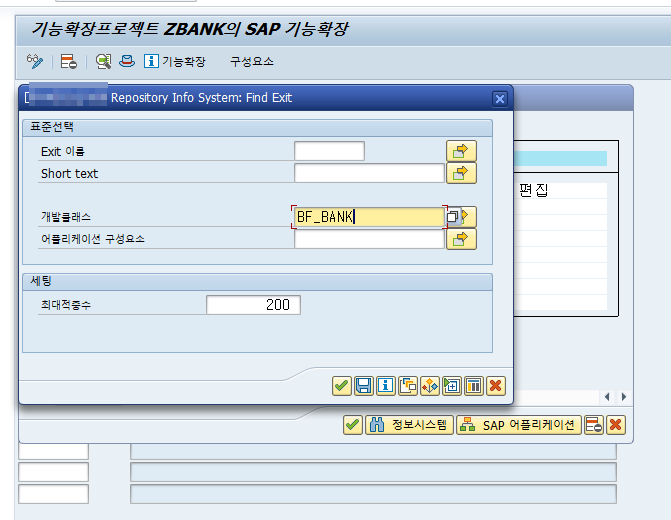Click the display/change pencil icon in toolbar

click(35, 62)
